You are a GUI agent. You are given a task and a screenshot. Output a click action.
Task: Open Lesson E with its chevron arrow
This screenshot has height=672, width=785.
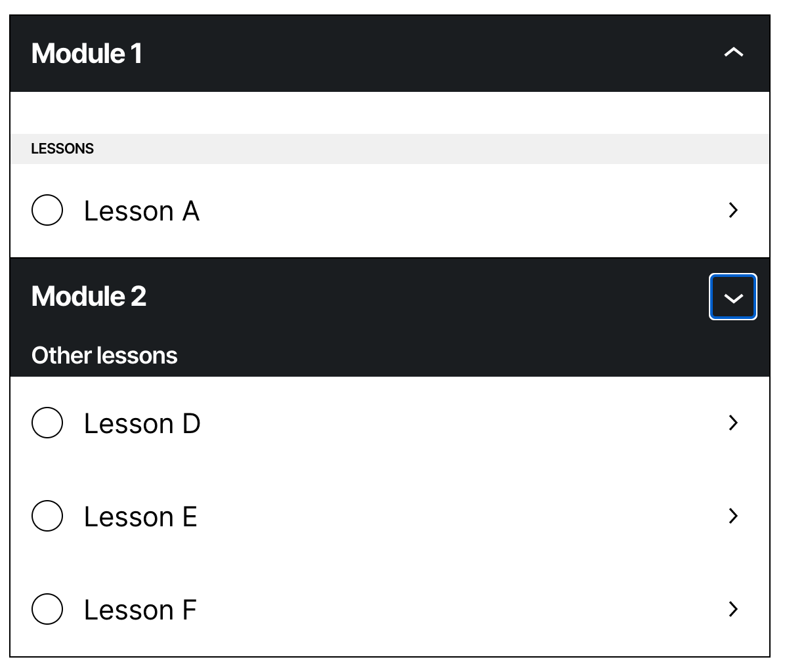click(x=733, y=516)
